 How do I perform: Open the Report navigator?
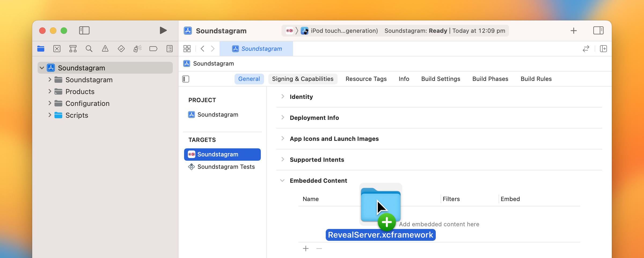point(170,49)
